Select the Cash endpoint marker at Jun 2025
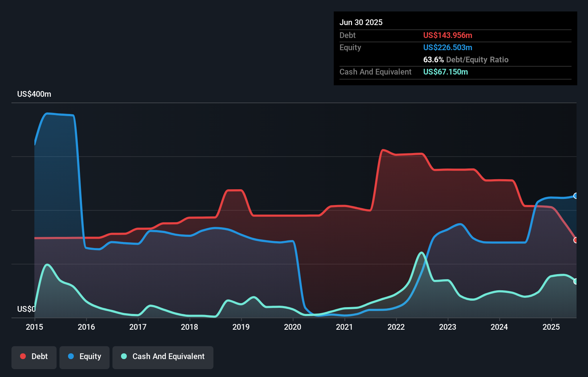Screen dimensions: 588x377 576,281
